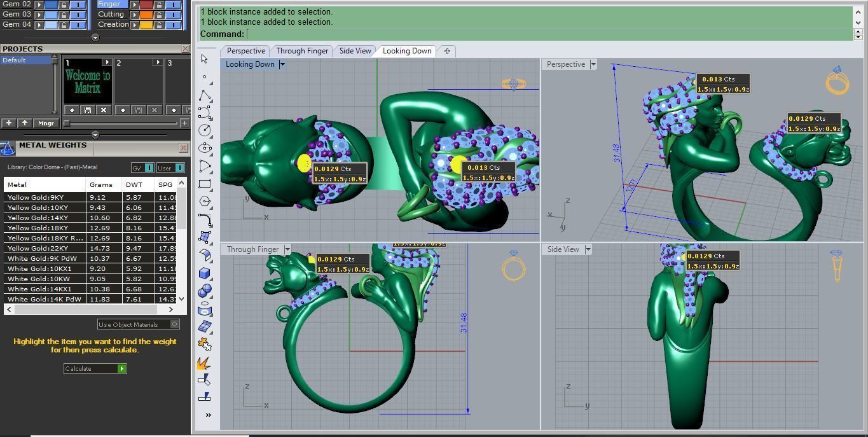Switch to the Side View tab
868x437 pixels.
(x=355, y=51)
